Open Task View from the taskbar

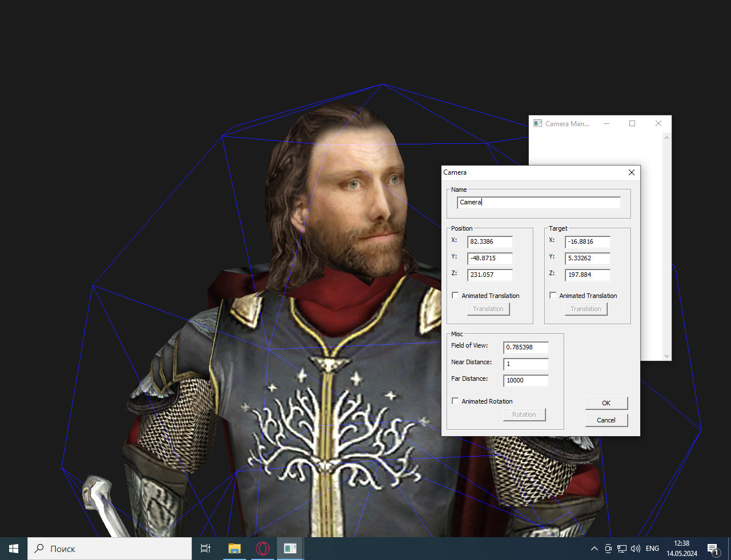tap(206, 549)
